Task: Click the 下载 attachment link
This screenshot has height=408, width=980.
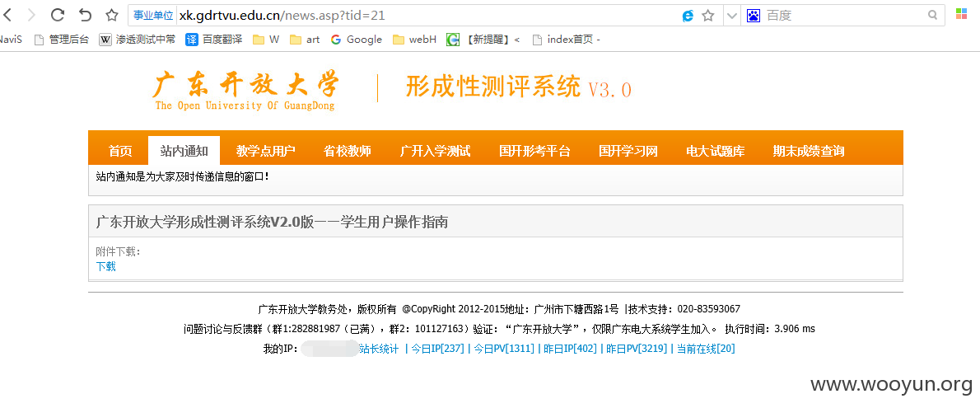Action: (x=105, y=266)
